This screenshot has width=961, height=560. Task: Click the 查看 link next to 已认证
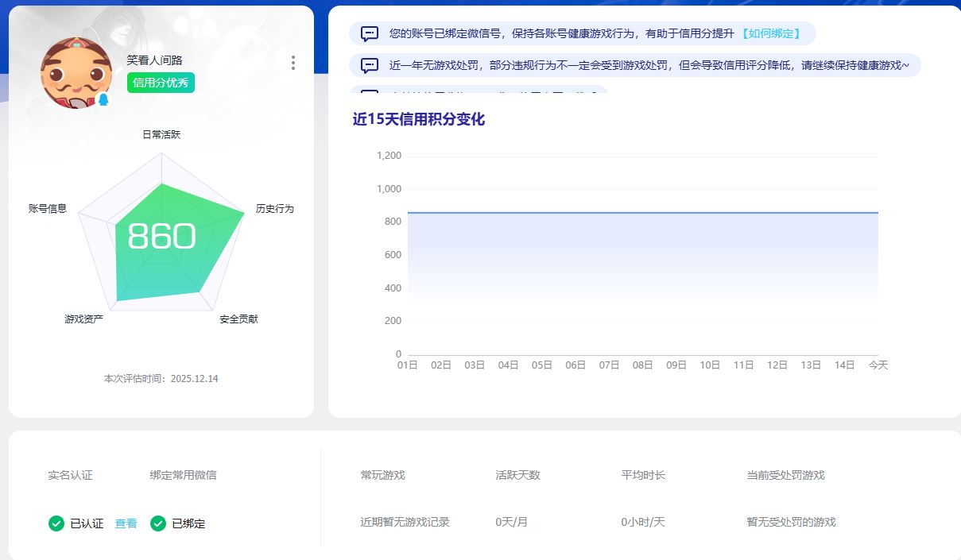[125, 523]
